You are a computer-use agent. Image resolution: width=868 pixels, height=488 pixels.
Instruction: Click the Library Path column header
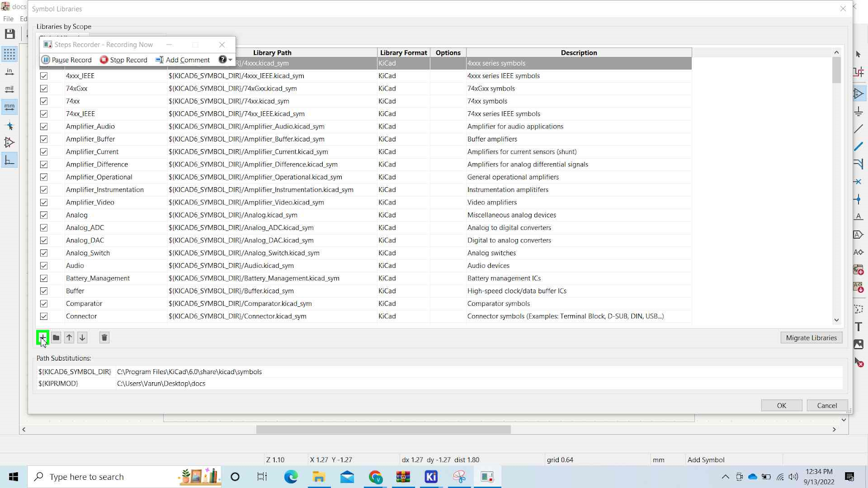(272, 53)
